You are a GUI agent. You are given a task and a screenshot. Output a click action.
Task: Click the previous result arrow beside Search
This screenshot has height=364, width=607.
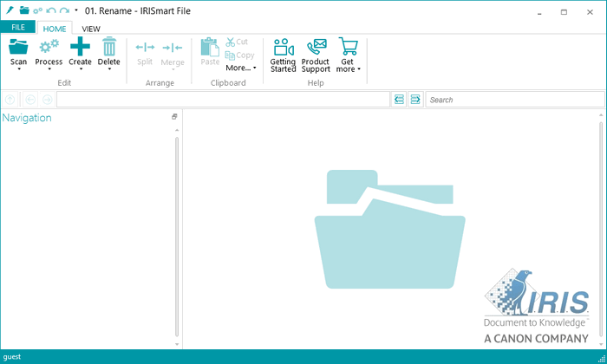point(399,100)
